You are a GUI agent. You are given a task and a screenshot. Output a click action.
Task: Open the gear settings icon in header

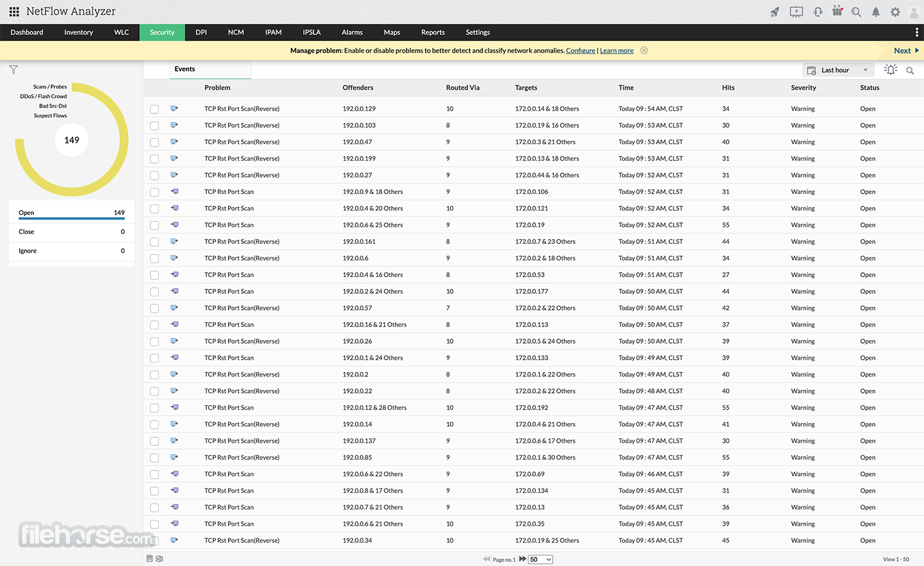(895, 12)
